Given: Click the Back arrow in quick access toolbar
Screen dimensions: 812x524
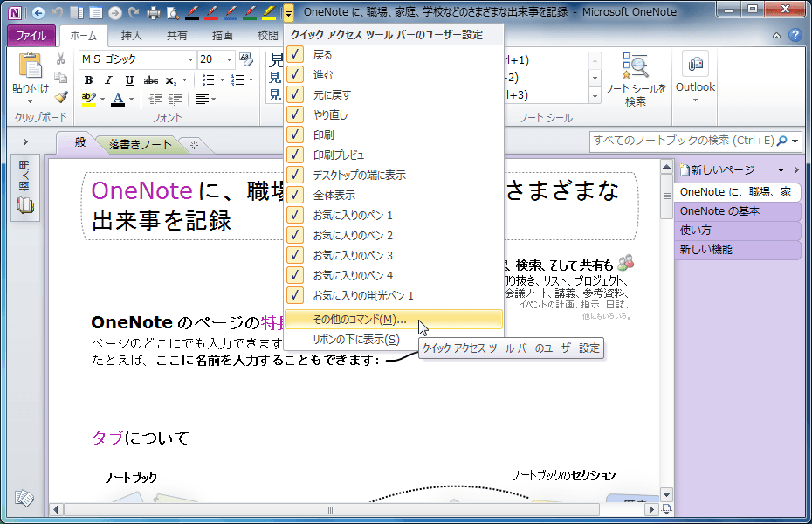Looking at the screenshot, I should 38,12.
